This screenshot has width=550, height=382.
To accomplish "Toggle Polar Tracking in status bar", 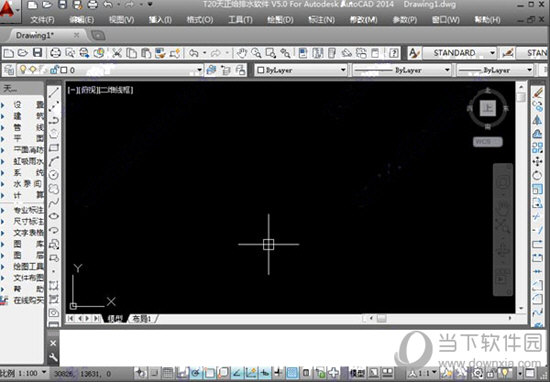I will coord(195,373).
